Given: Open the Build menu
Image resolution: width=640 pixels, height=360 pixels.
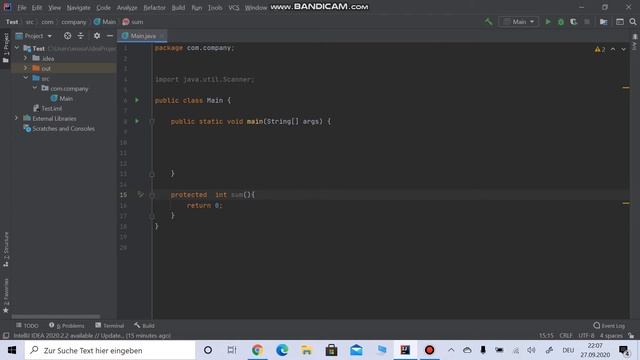Looking at the screenshot, I should pos(178,8).
